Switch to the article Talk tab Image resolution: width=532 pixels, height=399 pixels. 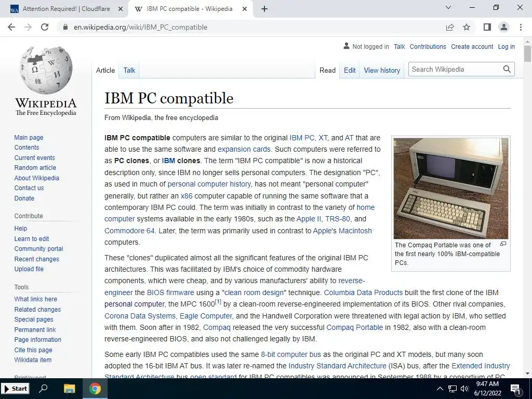coord(129,70)
